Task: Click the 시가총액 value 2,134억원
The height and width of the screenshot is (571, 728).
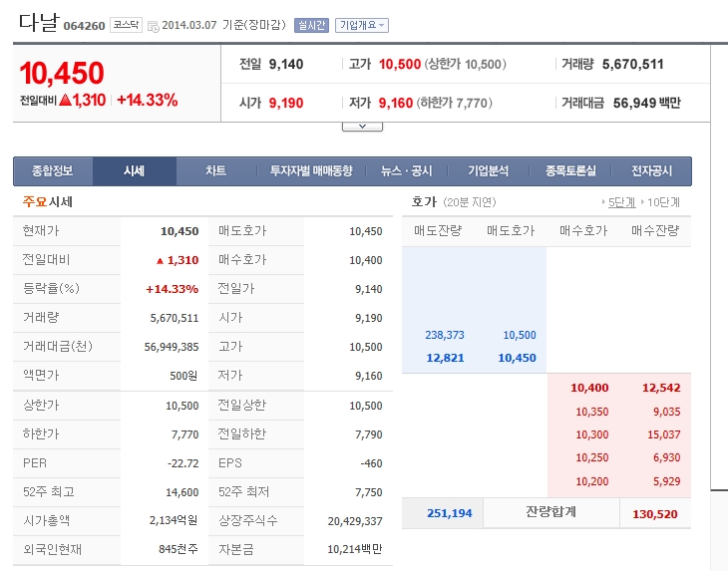Action: pos(174,521)
